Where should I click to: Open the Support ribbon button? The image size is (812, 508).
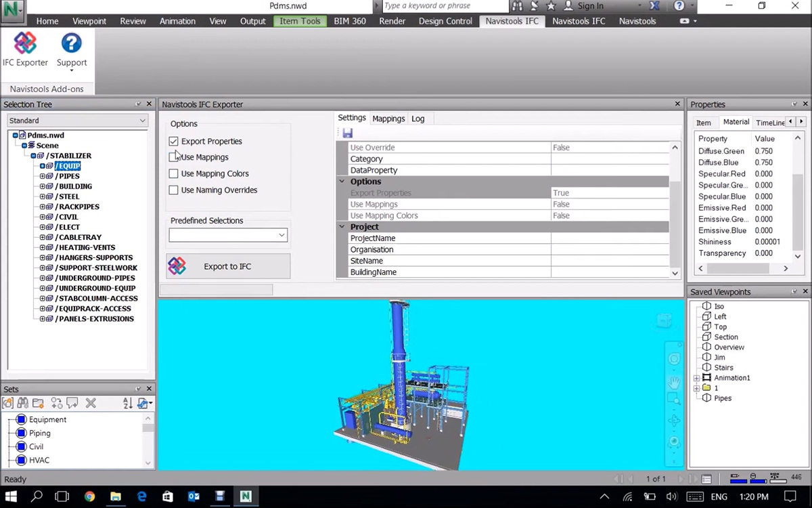click(72, 51)
